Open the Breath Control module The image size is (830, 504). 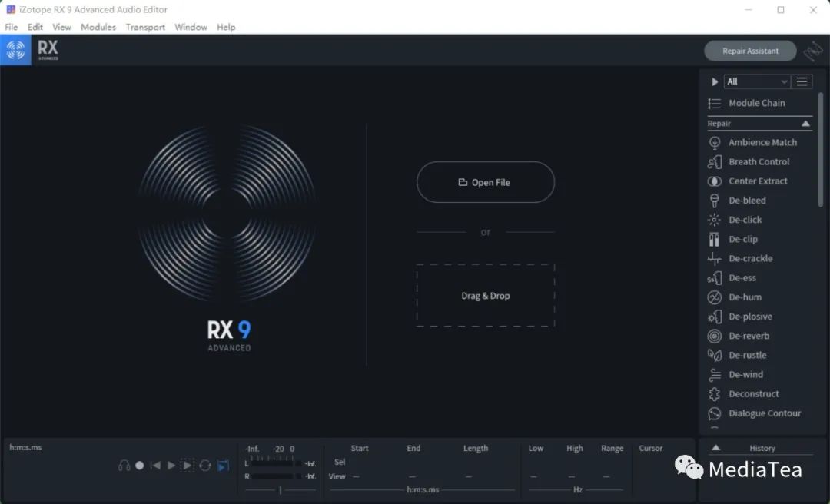click(749, 161)
